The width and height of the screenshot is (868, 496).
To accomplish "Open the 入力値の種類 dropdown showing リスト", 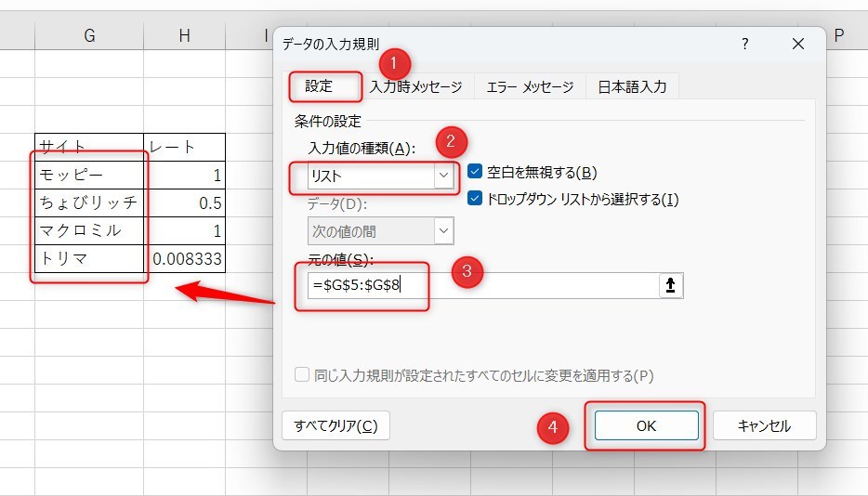I will tap(381, 176).
